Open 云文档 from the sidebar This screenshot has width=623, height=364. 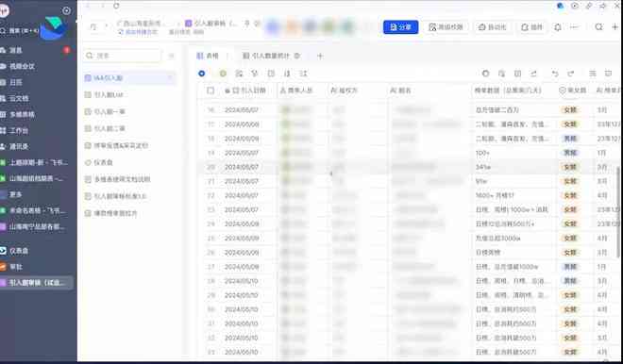pos(19,98)
